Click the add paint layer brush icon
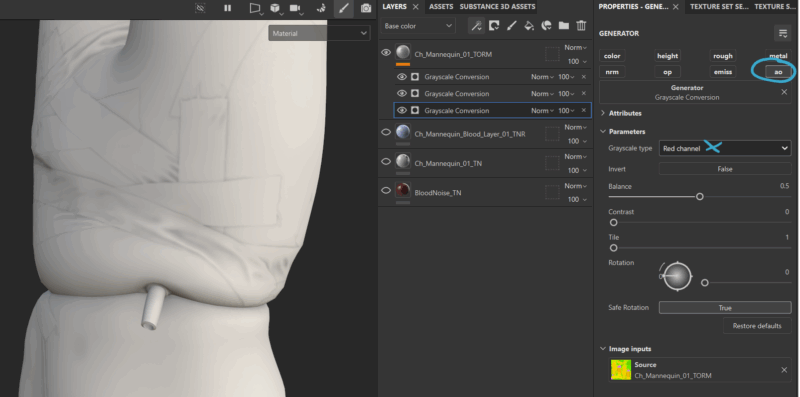Screen dimensions: 800x397 click(512, 26)
